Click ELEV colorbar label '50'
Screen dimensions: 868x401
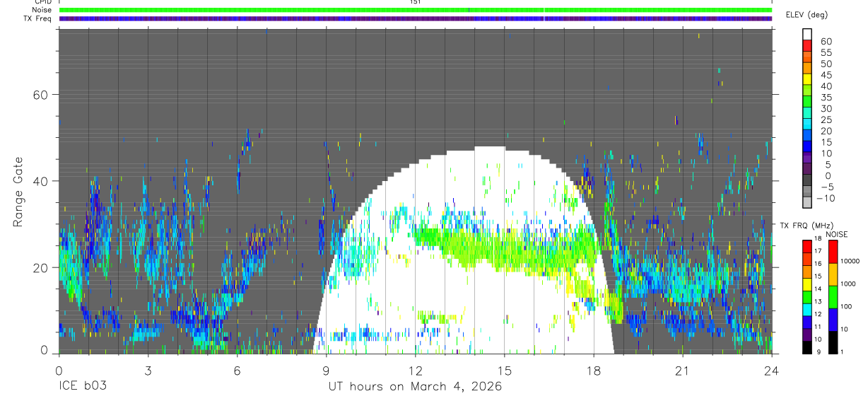(x=826, y=64)
